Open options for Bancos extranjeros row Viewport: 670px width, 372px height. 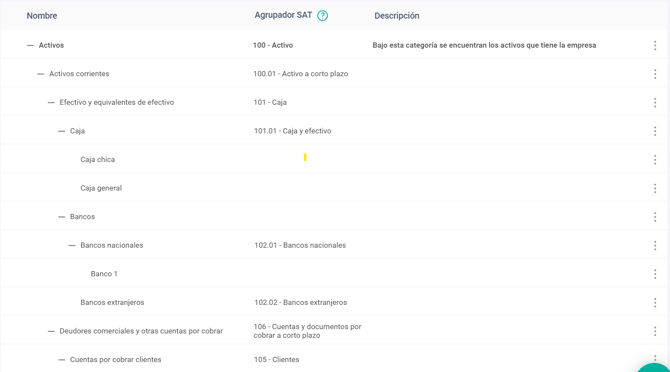[x=655, y=302]
